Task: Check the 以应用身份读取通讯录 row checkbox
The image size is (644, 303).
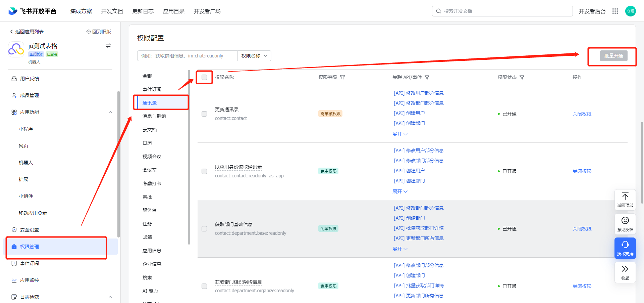Action: 204,171
